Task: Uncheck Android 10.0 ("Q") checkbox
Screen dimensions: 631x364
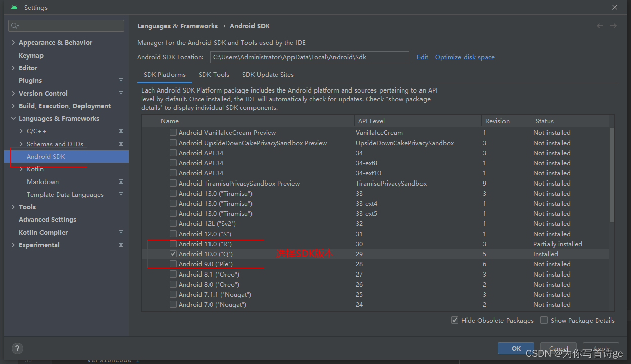Action: click(173, 254)
